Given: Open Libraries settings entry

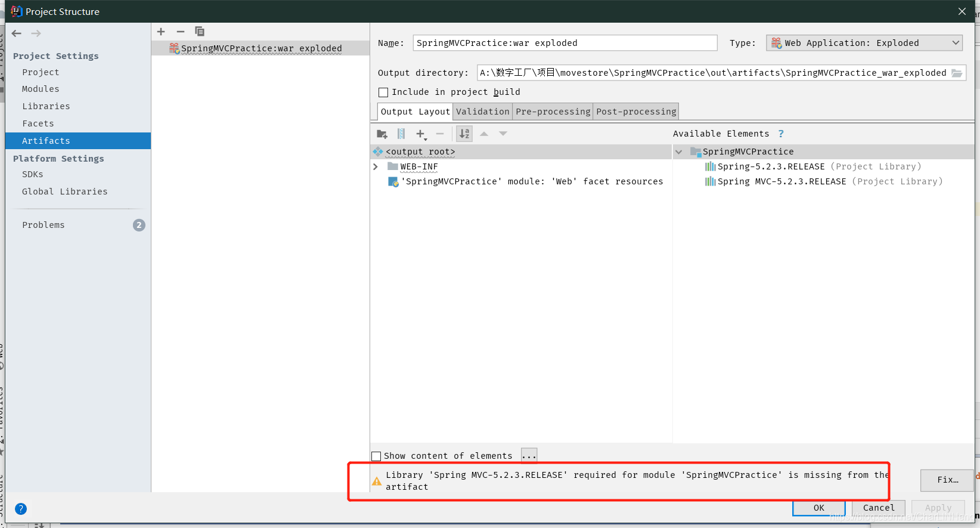Looking at the screenshot, I should (46, 106).
